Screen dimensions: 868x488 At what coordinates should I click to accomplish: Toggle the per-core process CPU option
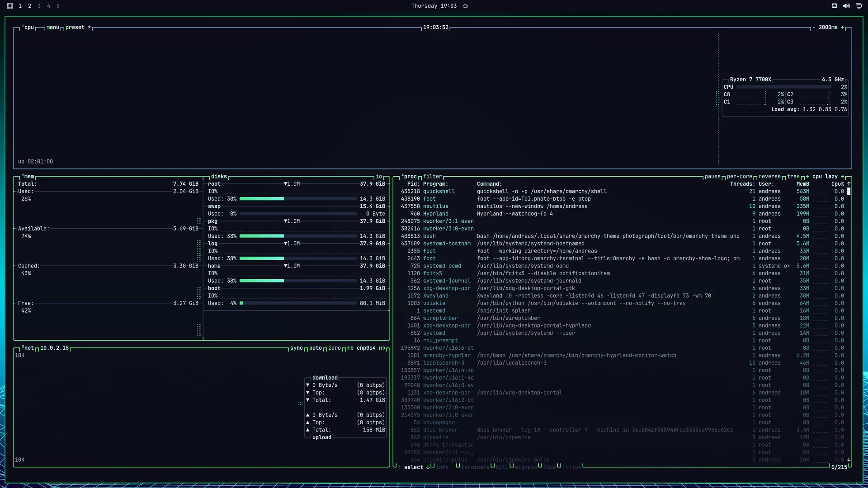740,177
